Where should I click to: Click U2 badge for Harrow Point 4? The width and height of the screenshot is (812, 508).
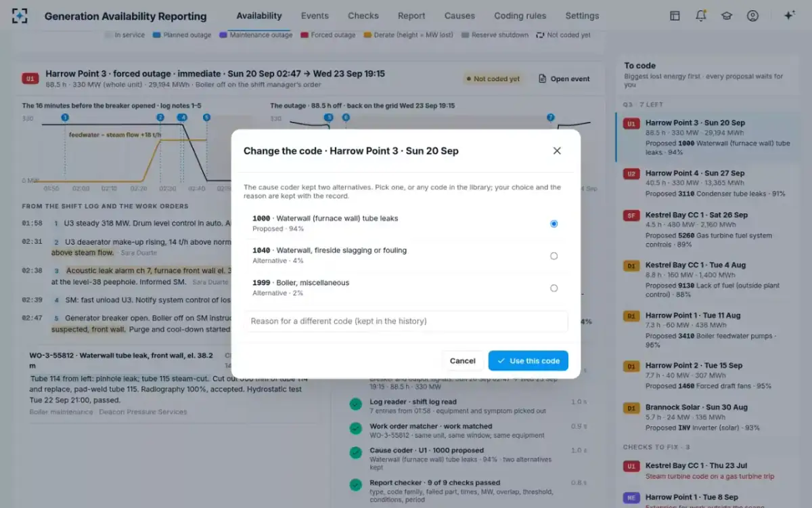631,174
